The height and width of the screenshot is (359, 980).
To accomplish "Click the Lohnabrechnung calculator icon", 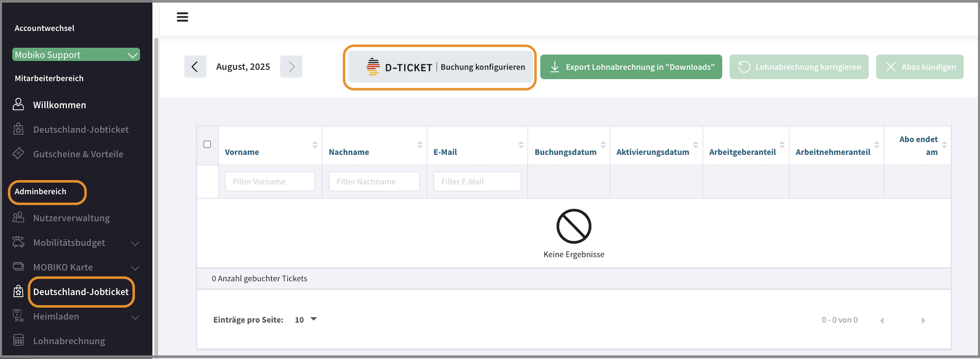I will click(x=18, y=341).
